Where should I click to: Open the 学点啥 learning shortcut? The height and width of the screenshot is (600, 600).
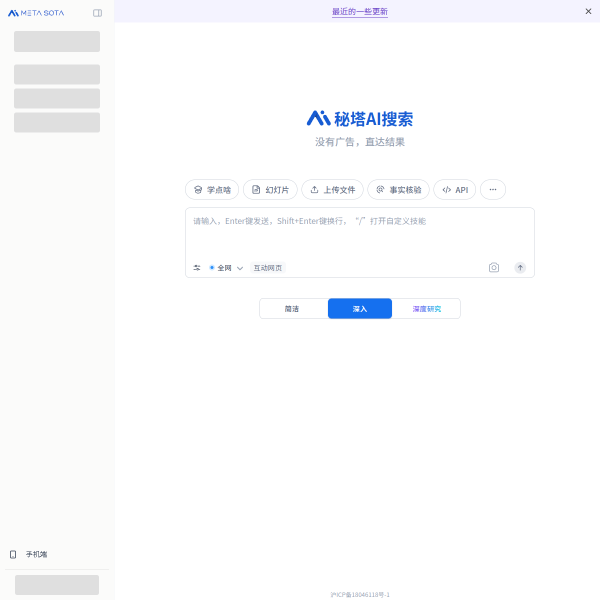[x=212, y=190]
